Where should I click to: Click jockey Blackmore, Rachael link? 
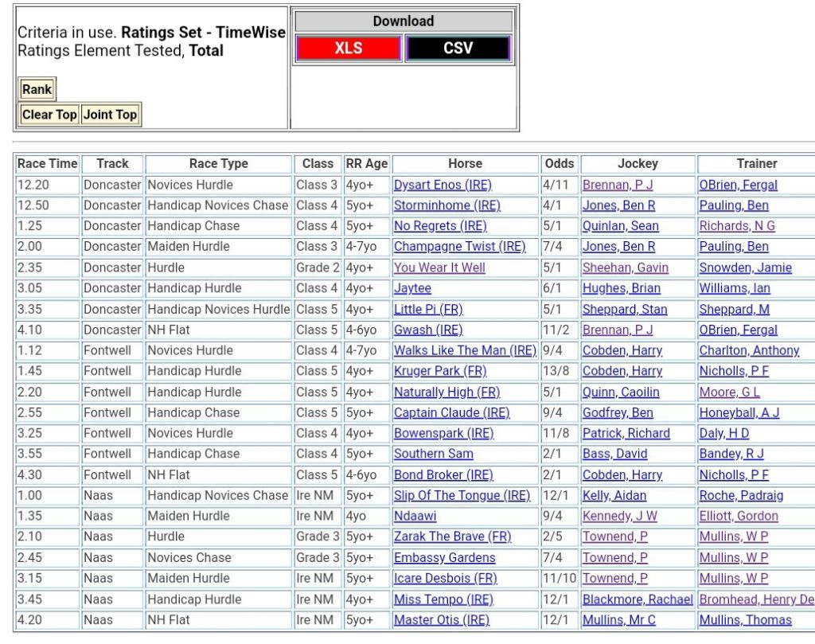[x=638, y=599]
